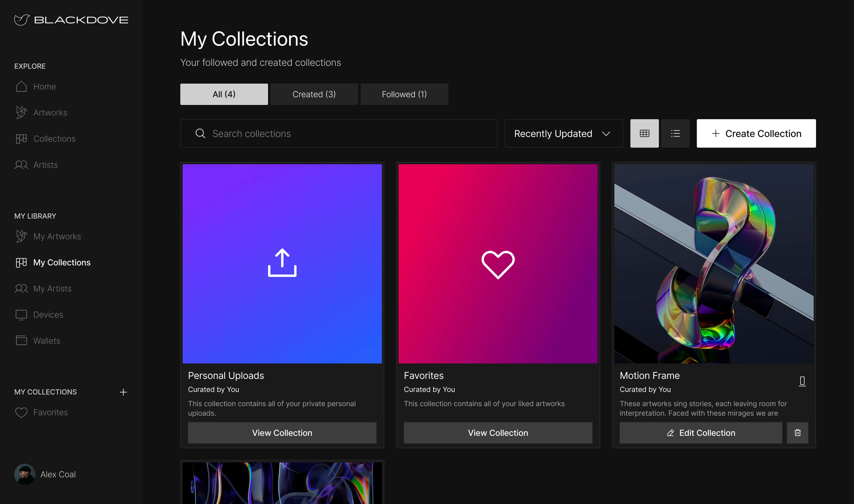Open the Personal Uploads purple thumbnail
This screenshot has height=504, width=854.
(x=282, y=264)
